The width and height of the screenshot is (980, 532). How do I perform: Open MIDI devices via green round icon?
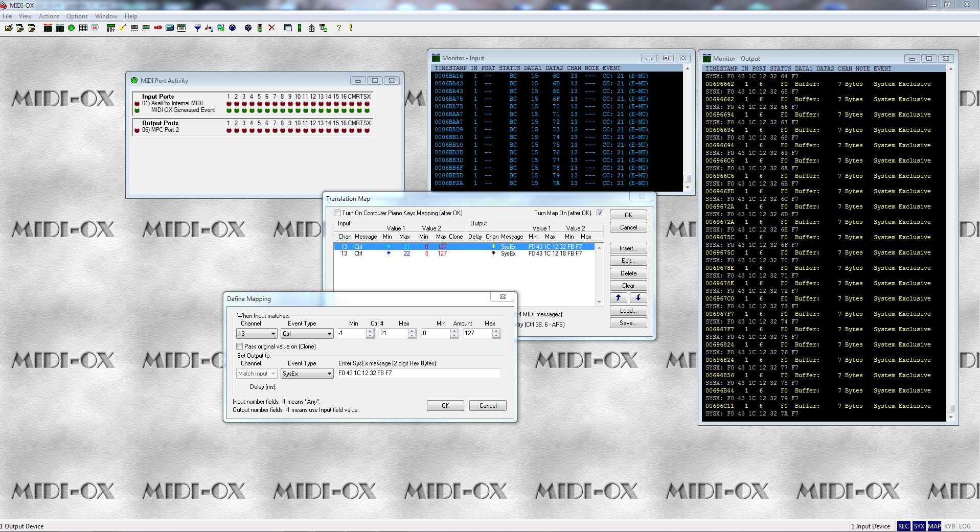pyautogui.click(x=71, y=28)
